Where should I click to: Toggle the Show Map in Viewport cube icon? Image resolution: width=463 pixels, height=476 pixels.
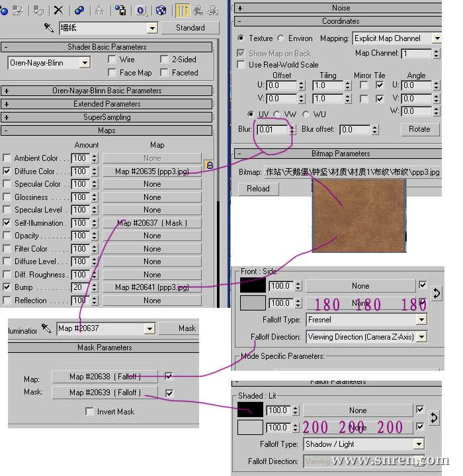pyautogui.click(x=161, y=10)
